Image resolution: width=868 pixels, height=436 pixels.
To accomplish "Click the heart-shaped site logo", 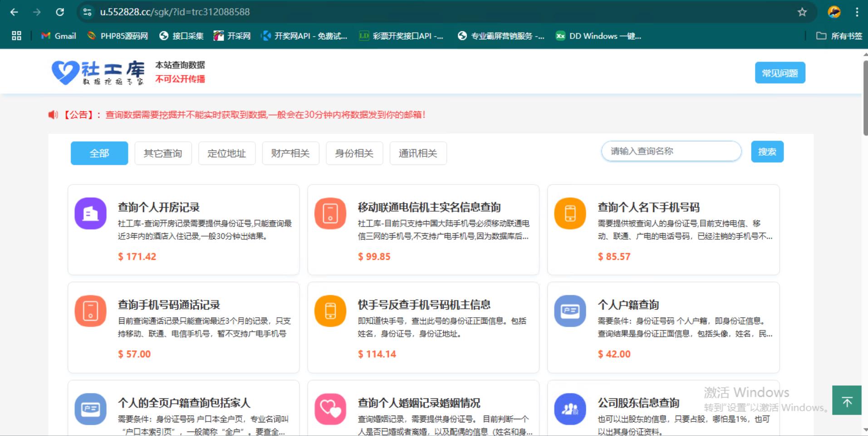I will point(65,72).
